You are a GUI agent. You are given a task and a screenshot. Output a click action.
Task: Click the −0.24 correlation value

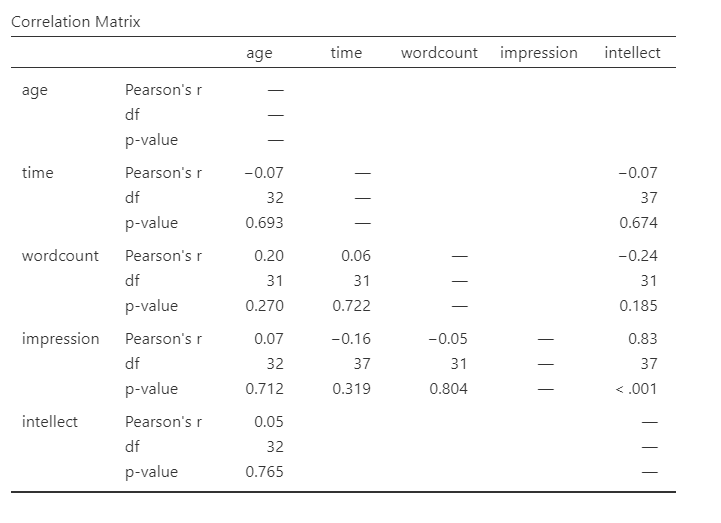[x=638, y=256]
